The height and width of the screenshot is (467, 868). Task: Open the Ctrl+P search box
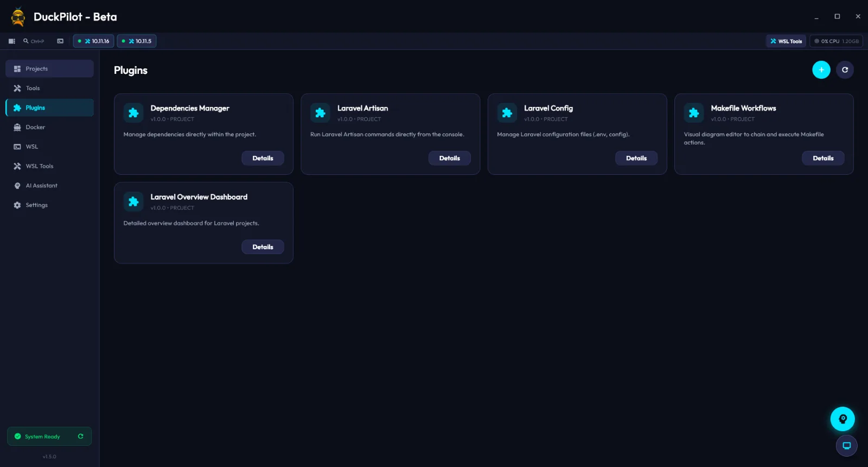pyautogui.click(x=34, y=41)
